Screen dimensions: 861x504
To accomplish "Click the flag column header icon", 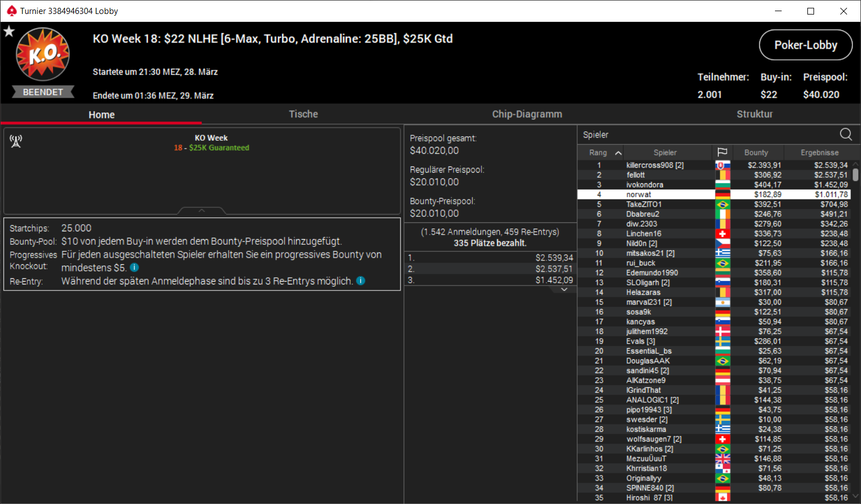I will click(x=722, y=152).
